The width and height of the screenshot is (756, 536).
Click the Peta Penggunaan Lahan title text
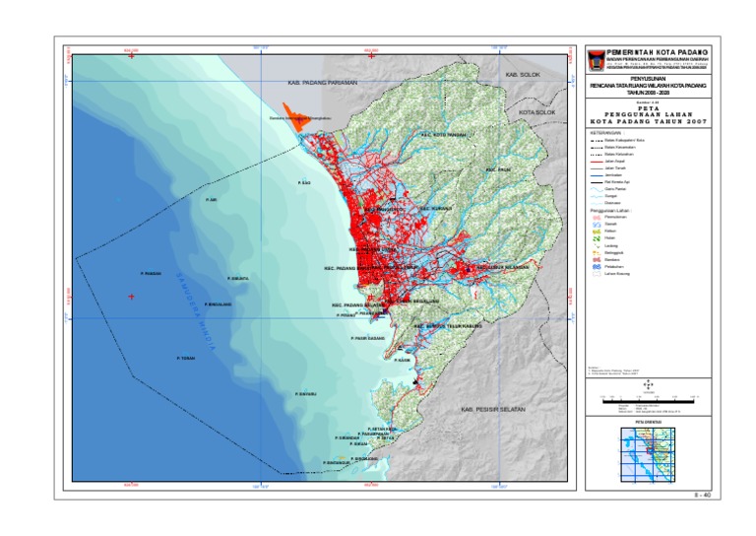pos(649,115)
